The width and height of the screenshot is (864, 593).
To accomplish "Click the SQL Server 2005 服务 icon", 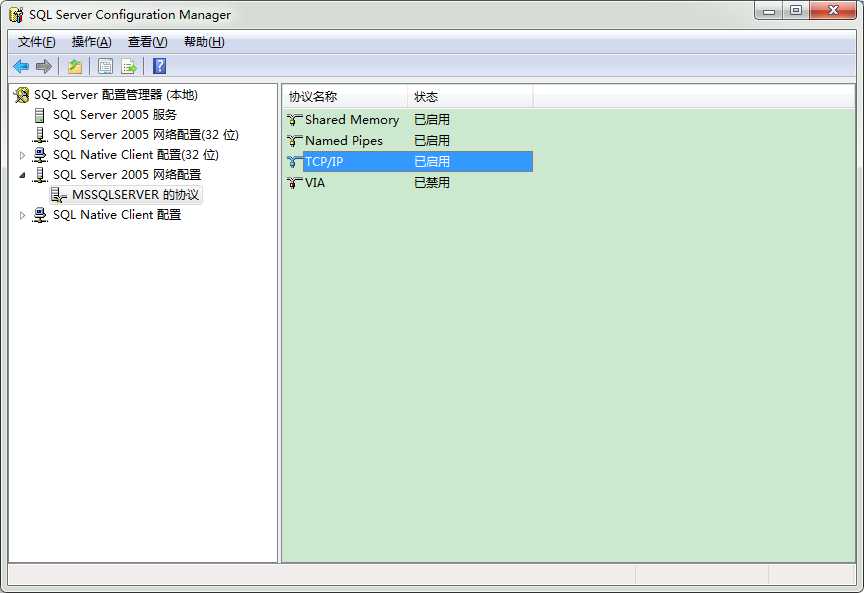I will tap(40, 115).
